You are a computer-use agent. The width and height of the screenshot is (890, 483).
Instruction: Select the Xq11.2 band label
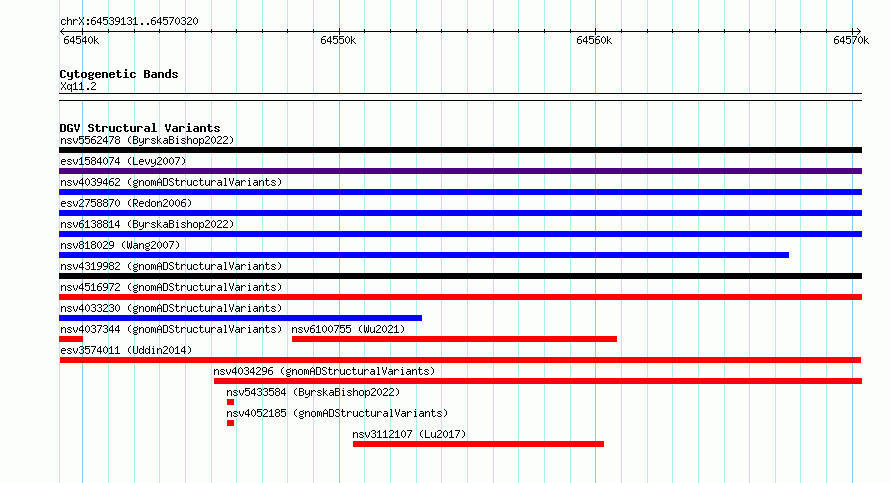[78, 86]
